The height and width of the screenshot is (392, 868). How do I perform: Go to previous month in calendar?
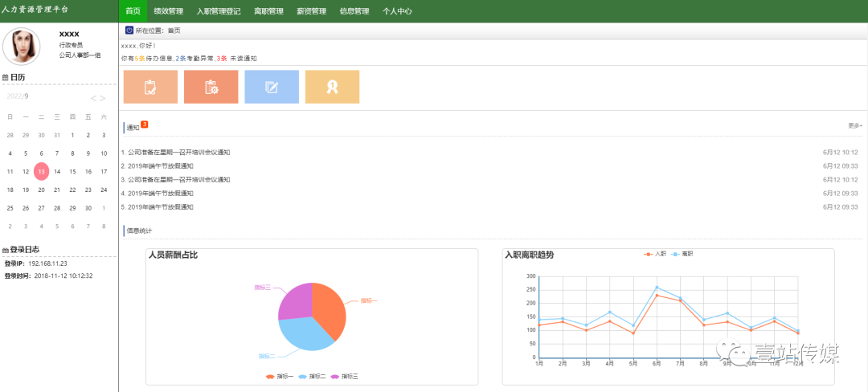pyautogui.click(x=93, y=99)
